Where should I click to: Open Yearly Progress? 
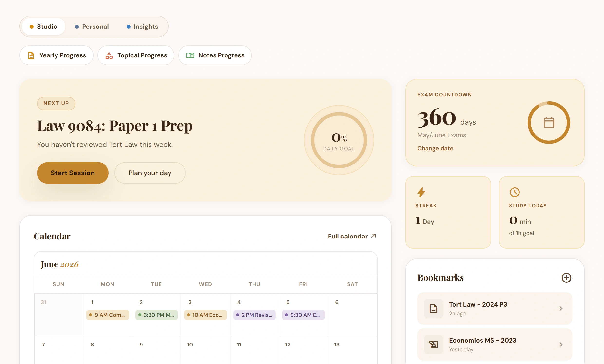pyautogui.click(x=56, y=55)
